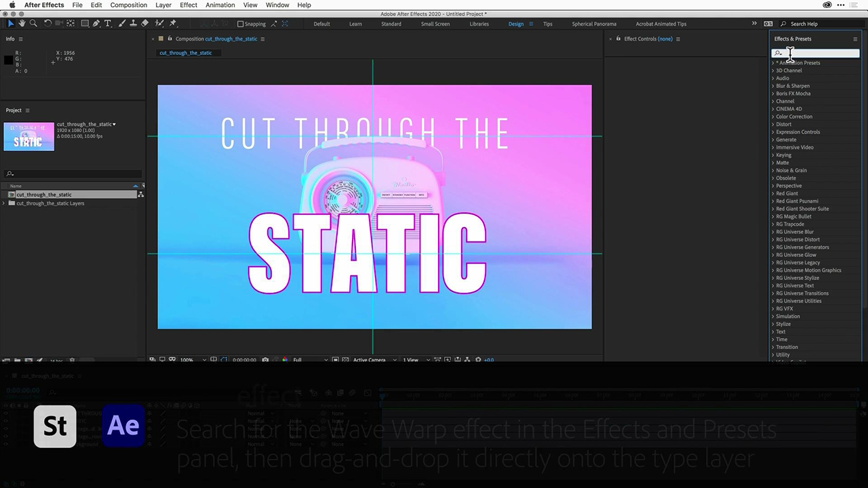The image size is (868, 488).
Task: Select the Clone Stamp tool
Action: [133, 23]
